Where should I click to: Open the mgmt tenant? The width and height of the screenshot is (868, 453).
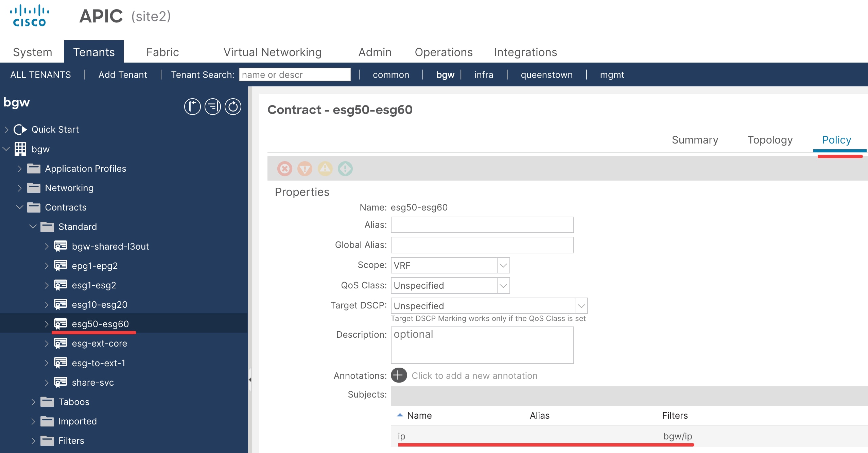coord(612,74)
